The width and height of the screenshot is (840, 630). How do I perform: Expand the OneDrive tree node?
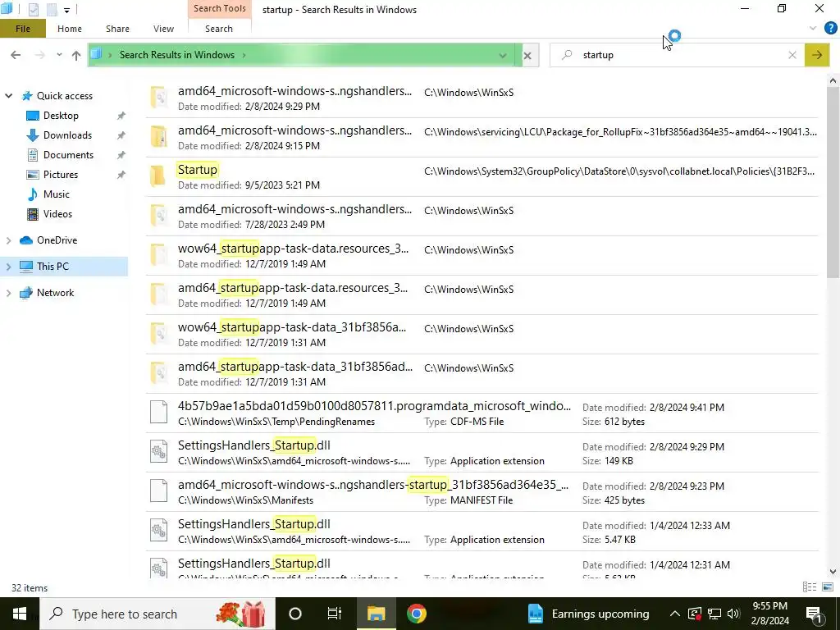[8, 240]
